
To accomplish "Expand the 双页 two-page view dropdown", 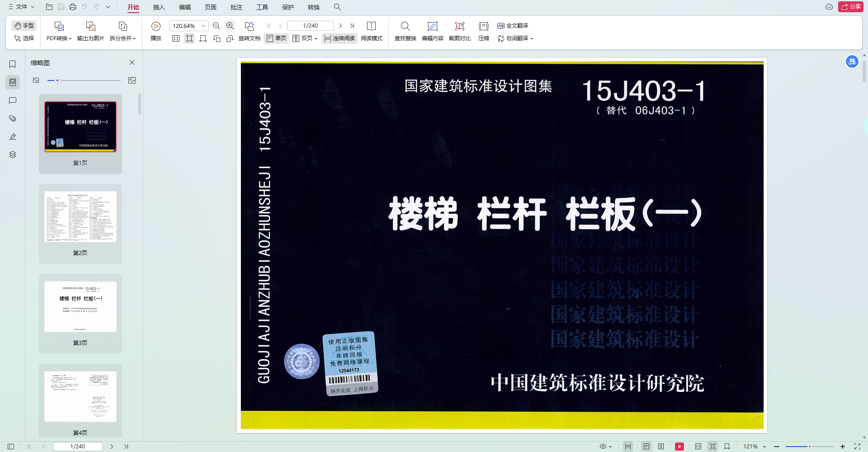I will (306, 38).
